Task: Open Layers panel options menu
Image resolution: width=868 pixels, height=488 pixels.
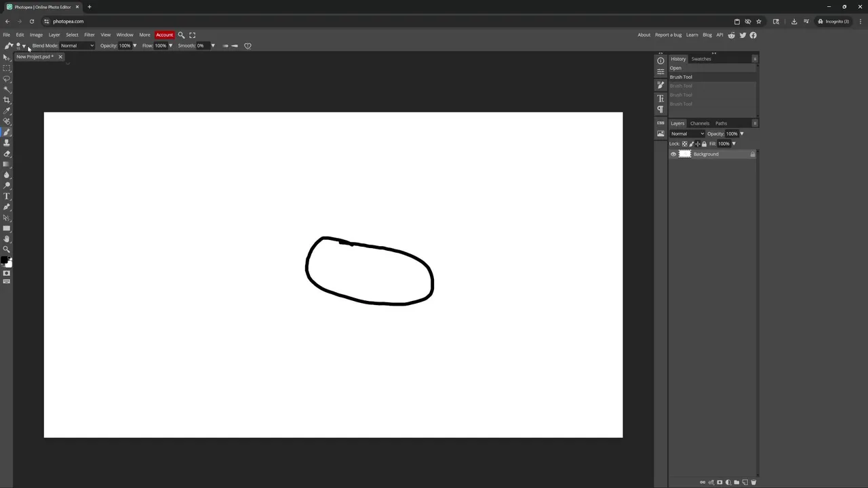Action: tap(755, 123)
